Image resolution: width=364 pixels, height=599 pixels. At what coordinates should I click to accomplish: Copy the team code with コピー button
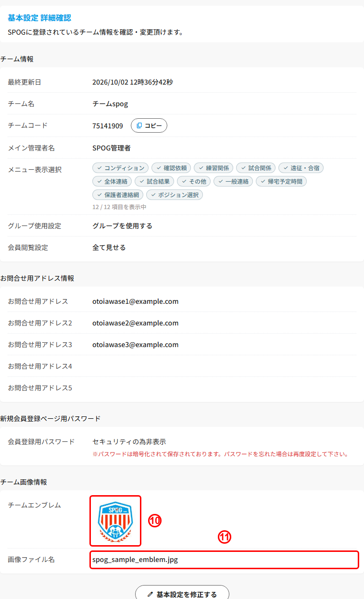coord(149,125)
